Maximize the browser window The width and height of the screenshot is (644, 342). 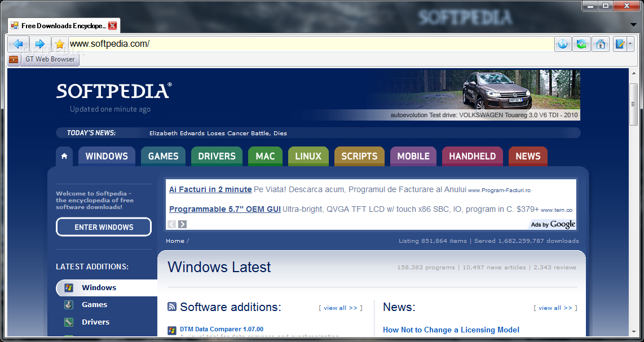coord(606,6)
